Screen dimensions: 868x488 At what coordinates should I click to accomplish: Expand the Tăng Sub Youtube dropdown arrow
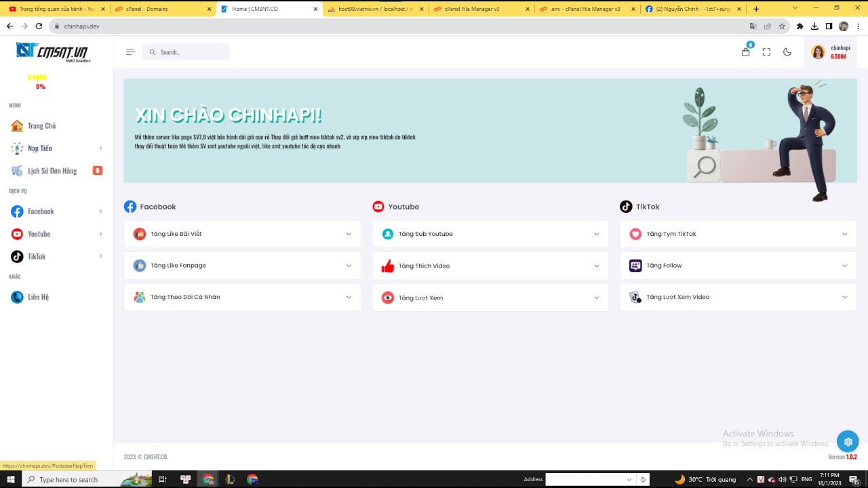pyautogui.click(x=597, y=234)
